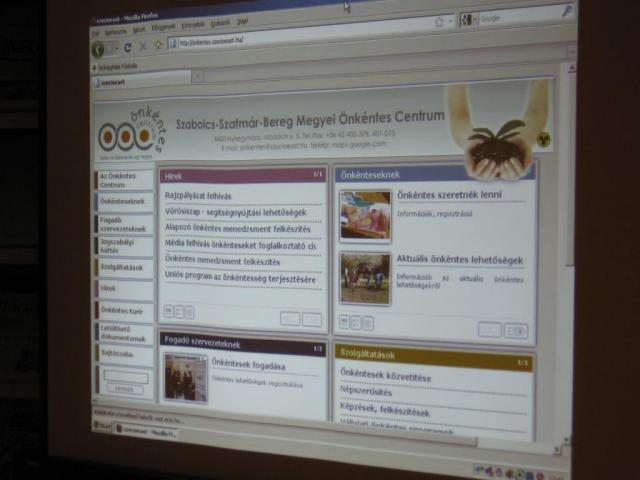Image resolution: width=640 pixels, height=480 pixels.
Task: Open Jogszabályi háttér sidebar item
Action: 124,246
